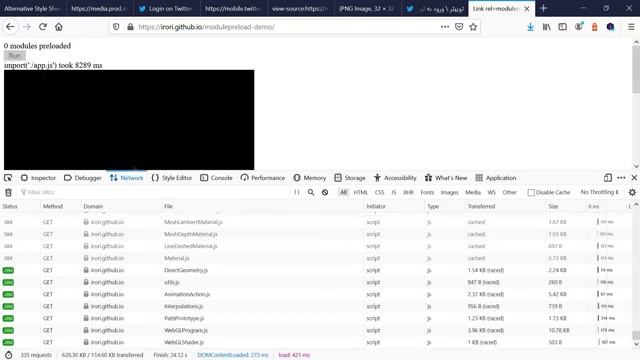Open the tracking protection shield icon
640x360 pixels.
click(x=116, y=27)
